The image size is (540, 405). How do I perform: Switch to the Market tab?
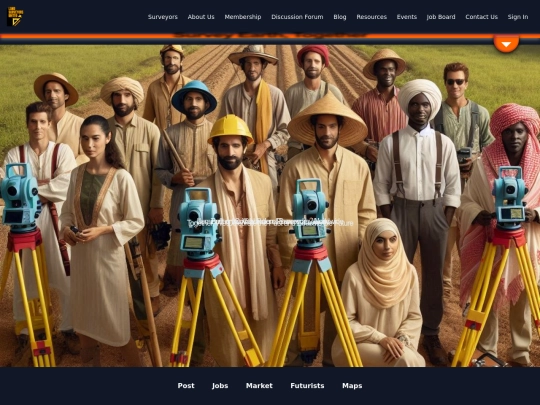[x=259, y=386]
